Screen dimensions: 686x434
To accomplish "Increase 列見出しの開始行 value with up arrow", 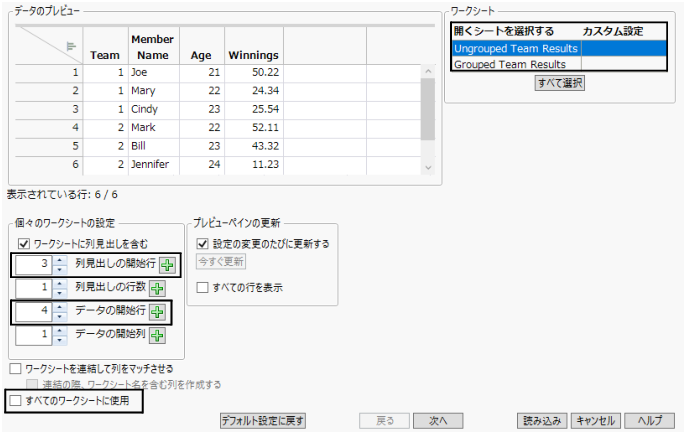I will pyautogui.click(x=60, y=260).
